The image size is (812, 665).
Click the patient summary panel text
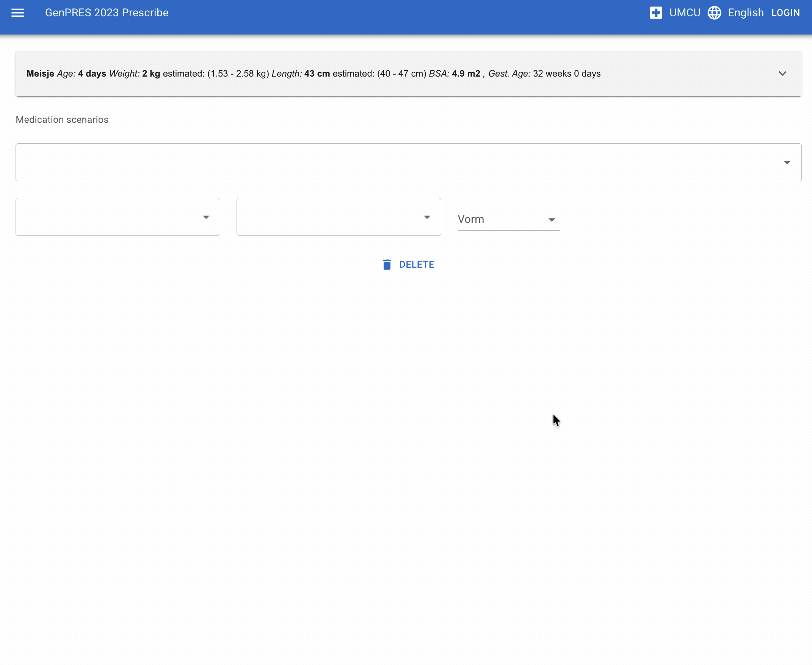pos(313,74)
